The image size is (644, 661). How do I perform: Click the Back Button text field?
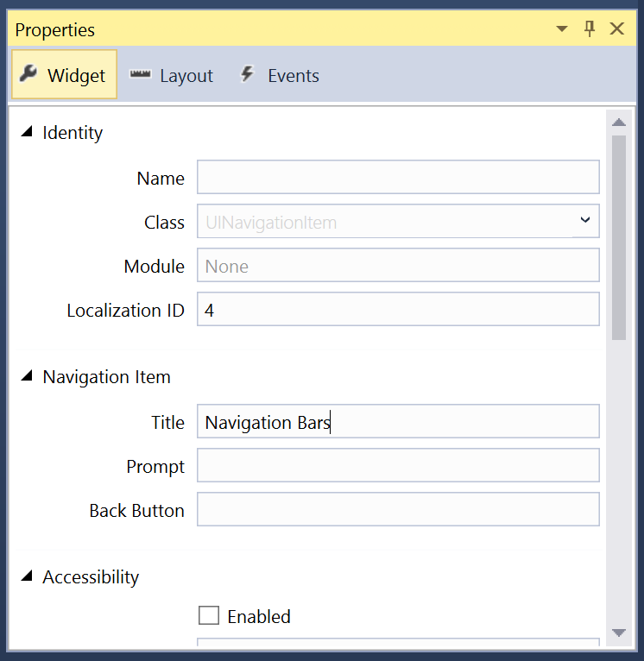[398, 509]
